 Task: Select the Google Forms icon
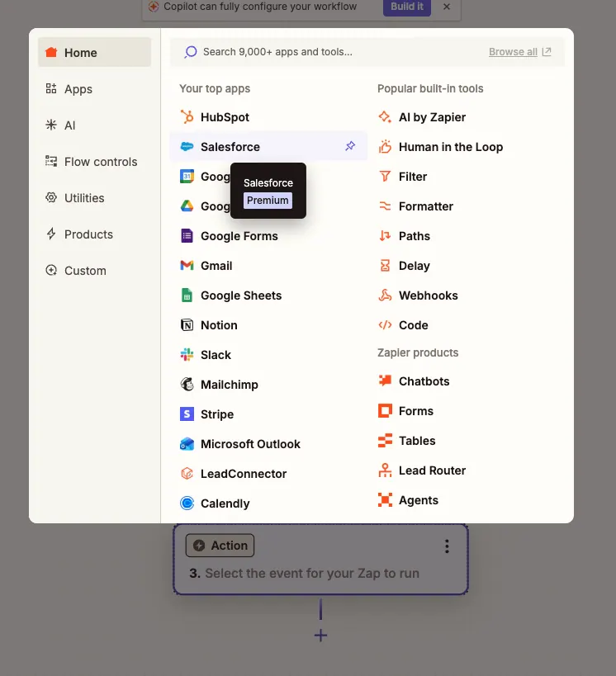pyautogui.click(x=187, y=236)
